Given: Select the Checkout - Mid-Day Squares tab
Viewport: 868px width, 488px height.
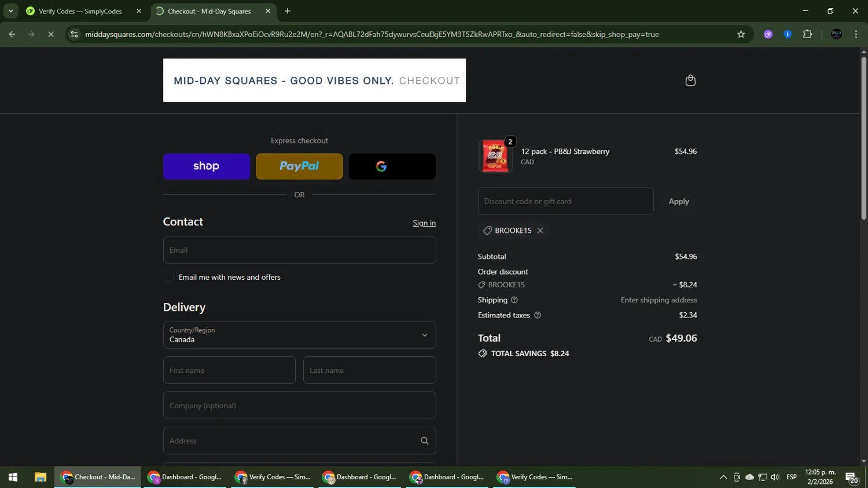Looking at the screenshot, I should click(x=208, y=11).
